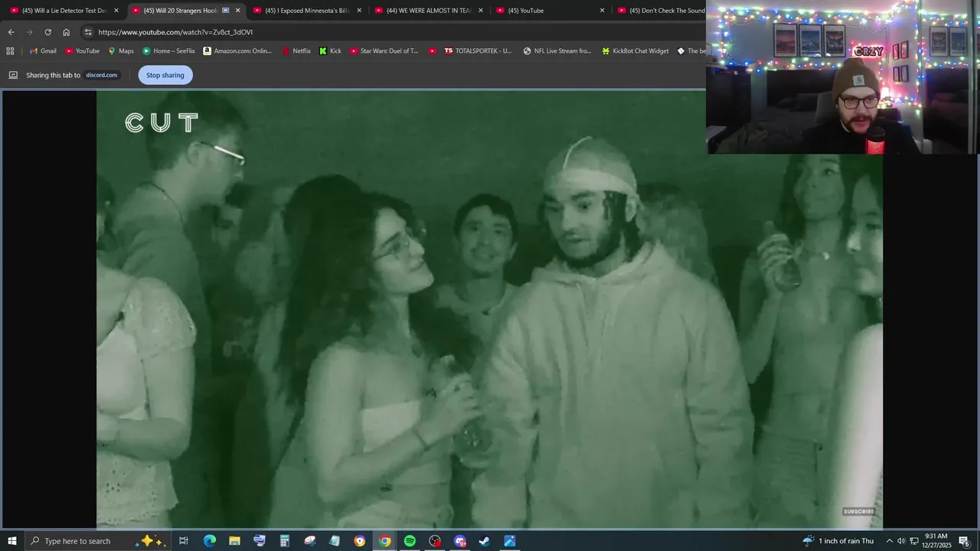Click the SUBSCRIBE watermark on the video

click(858, 511)
